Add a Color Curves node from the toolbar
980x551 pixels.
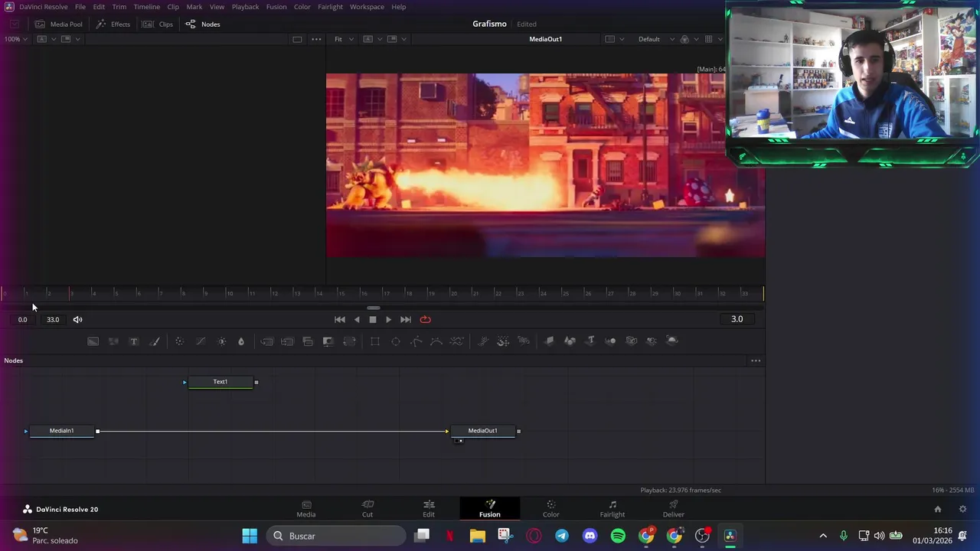[x=201, y=341]
